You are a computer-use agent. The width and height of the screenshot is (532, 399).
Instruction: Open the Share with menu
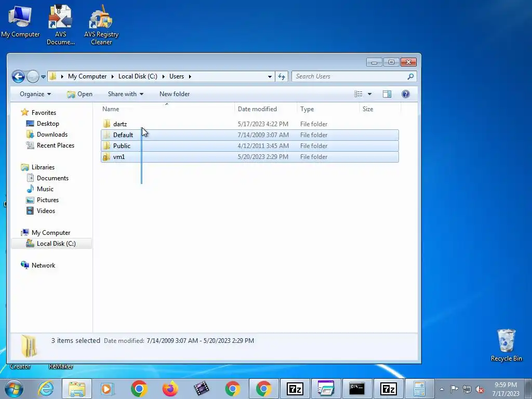(x=126, y=94)
